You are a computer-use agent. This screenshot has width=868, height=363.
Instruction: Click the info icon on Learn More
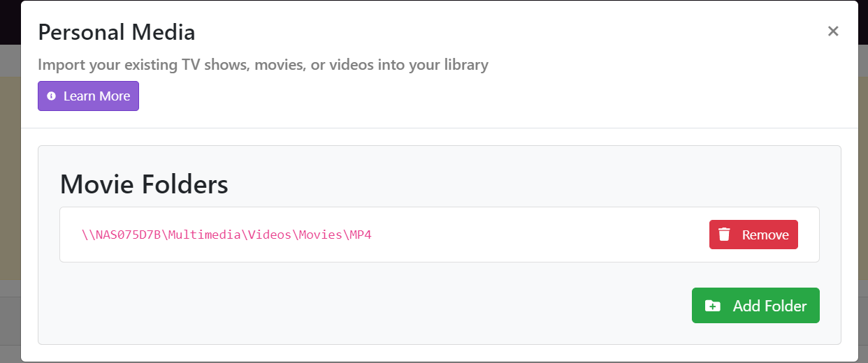(51, 96)
